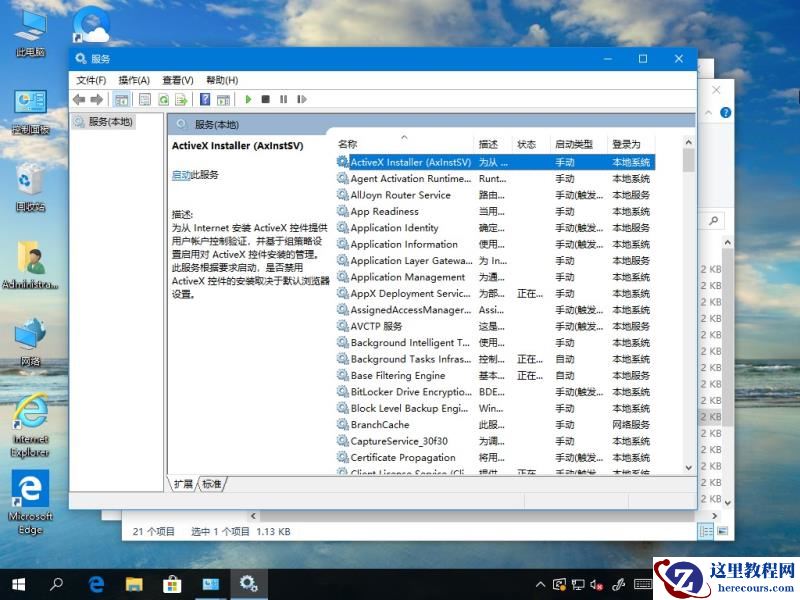Export the service list via the export icon
Viewport: 800px width, 600px height.
click(x=182, y=99)
